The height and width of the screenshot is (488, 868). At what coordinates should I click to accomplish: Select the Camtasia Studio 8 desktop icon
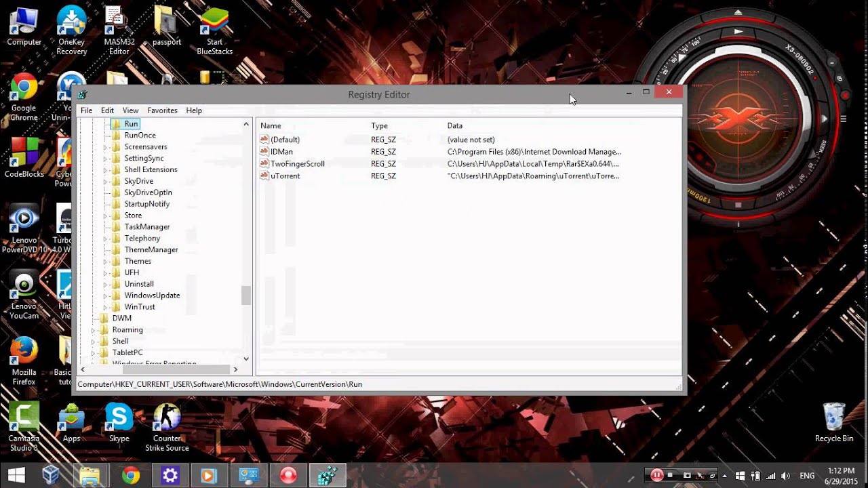click(x=24, y=427)
